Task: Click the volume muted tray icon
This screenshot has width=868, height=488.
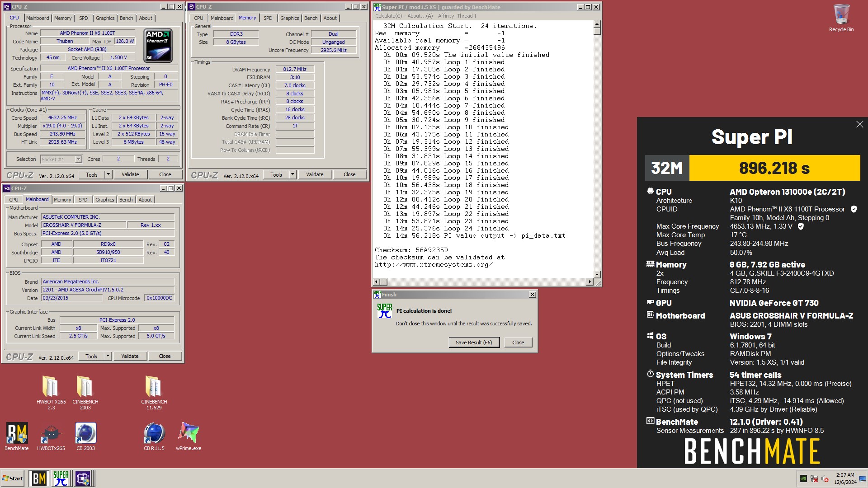Action: (x=825, y=479)
